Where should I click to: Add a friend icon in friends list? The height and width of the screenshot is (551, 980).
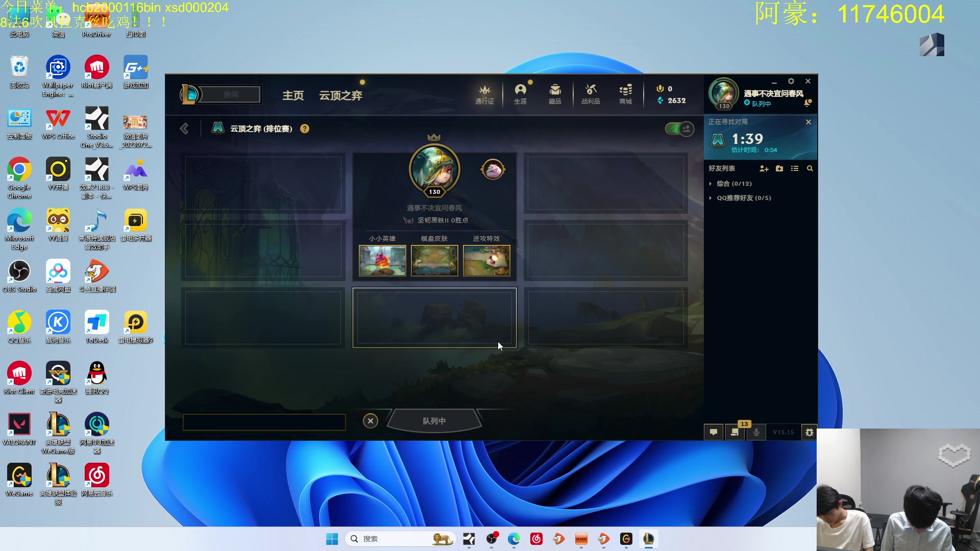(x=764, y=168)
